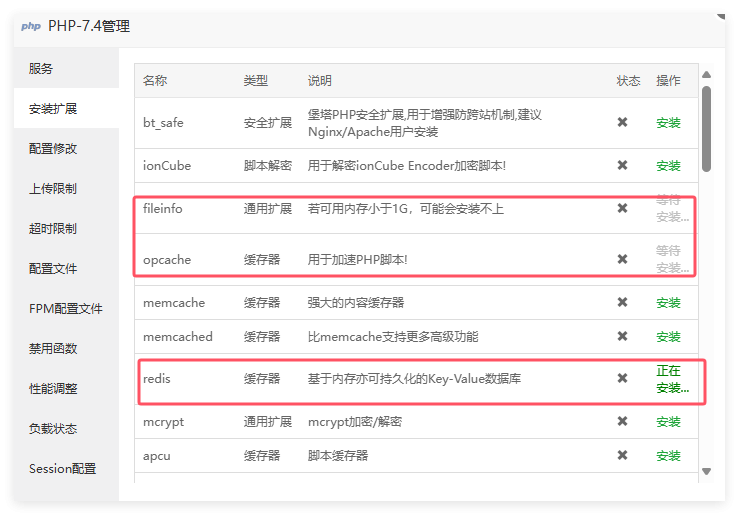Click 安装 link for mcrypt extension
The height and width of the screenshot is (515, 739).
click(x=668, y=422)
